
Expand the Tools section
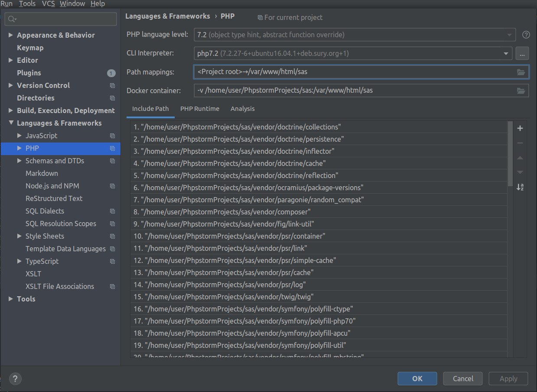(x=11, y=299)
